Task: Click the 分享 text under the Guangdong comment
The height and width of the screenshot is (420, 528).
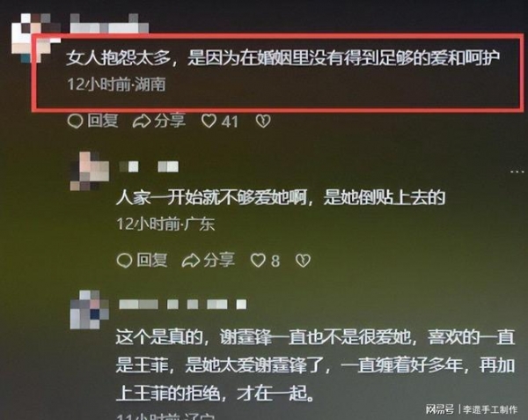Action: [x=219, y=260]
